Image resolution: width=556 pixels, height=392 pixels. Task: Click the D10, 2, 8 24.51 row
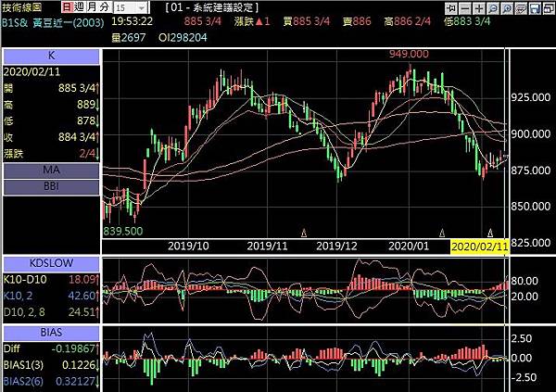tap(51, 312)
